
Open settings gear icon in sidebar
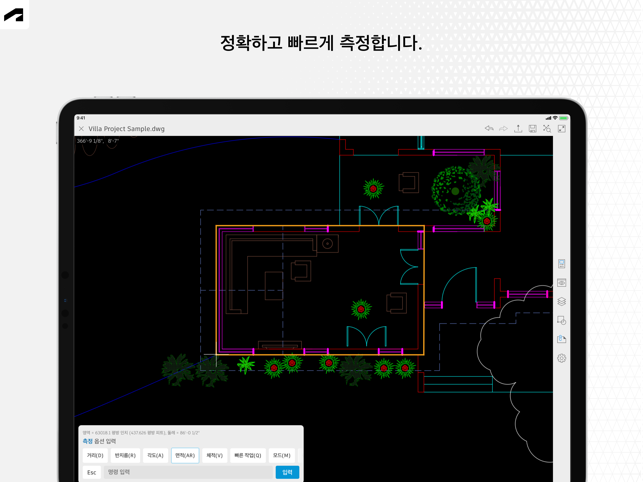click(562, 358)
